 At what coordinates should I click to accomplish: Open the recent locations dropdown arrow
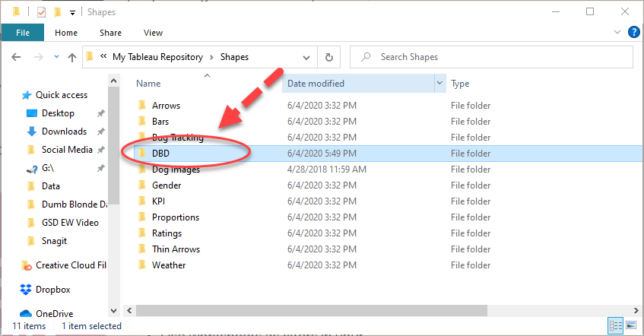pos(56,57)
